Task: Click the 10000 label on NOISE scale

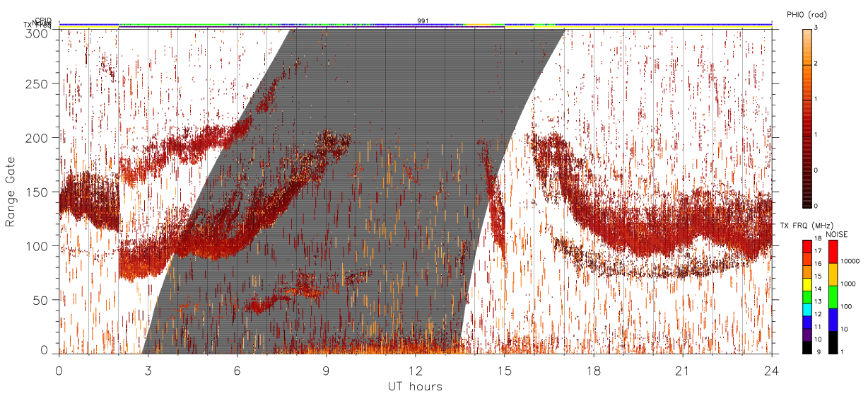Action: click(x=850, y=262)
